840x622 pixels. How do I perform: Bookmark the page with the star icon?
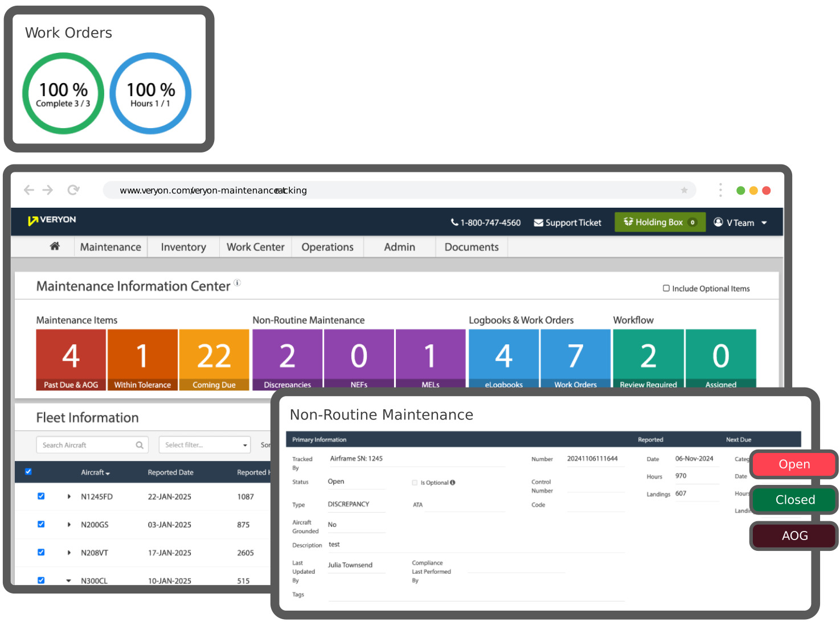(x=684, y=190)
